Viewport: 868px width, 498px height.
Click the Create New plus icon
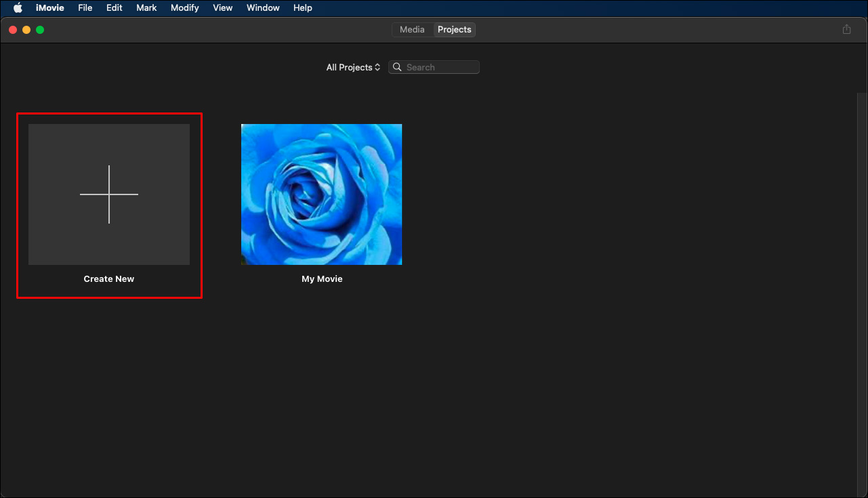coord(109,194)
